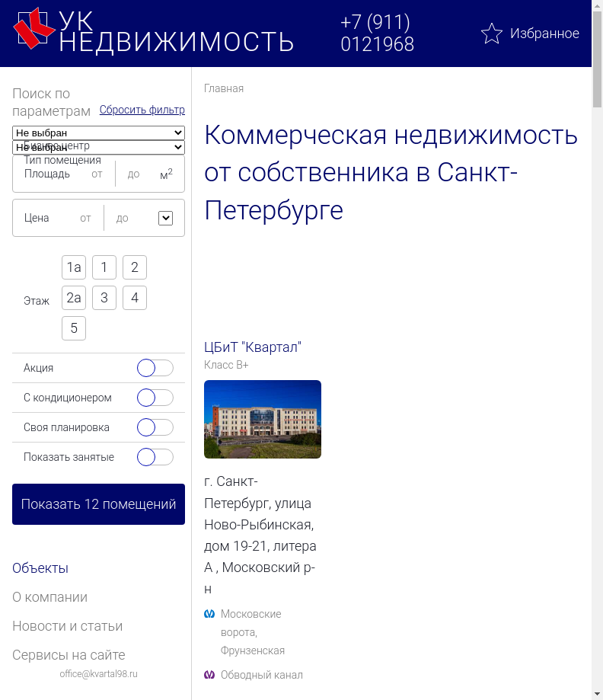This screenshot has width=603, height=700.
Task: Select floor 1а checkbox button
Action: (x=74, y=267)
